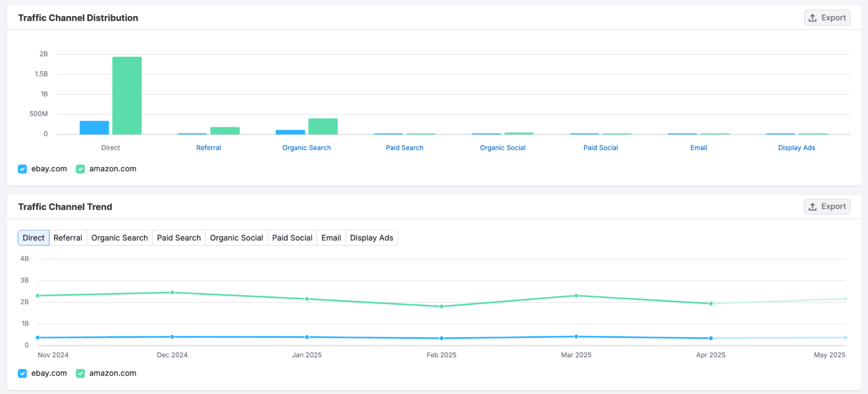Click the Paid Search channel link
Image resolution: width=868 pixels, height=394 pixels.
click(x=404, y=148)
